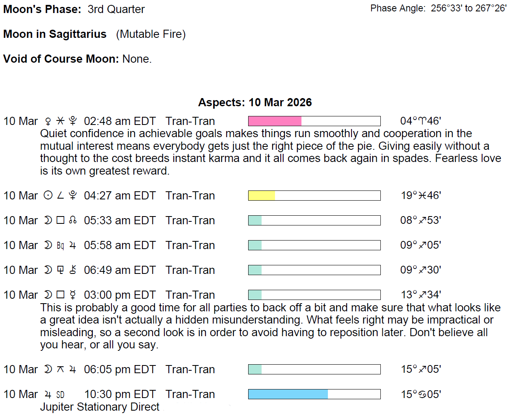This screenshot has width=513, height=420.
Task: Click the "Moon in Sagittarius" heading
Action: pos(55,34)
